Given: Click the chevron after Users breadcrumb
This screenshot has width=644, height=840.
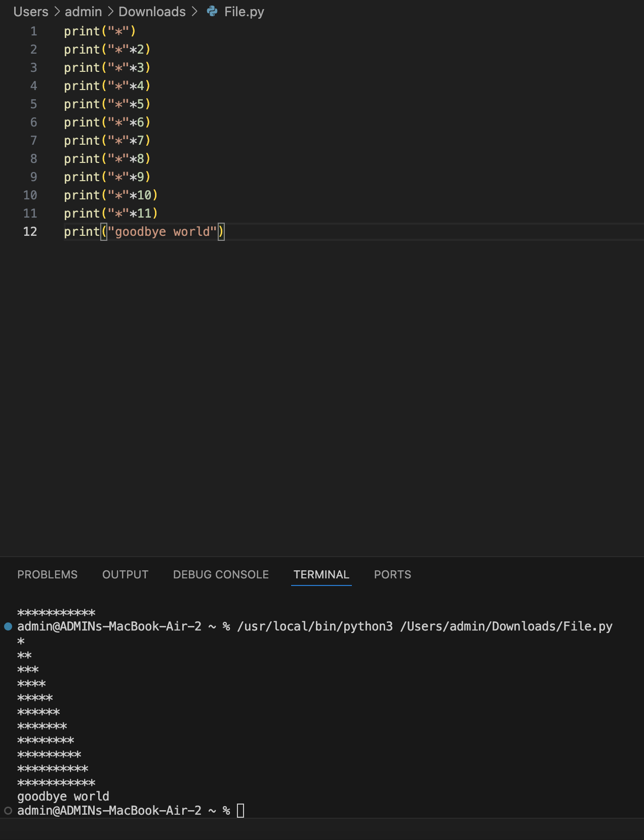Looking at the screenshot, I should point(57,12).
